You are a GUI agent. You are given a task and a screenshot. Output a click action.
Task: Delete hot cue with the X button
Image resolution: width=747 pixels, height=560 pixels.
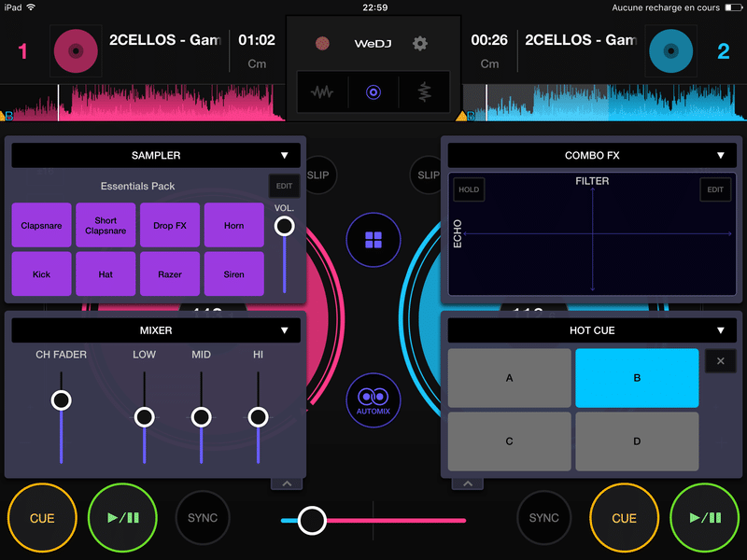720,361
